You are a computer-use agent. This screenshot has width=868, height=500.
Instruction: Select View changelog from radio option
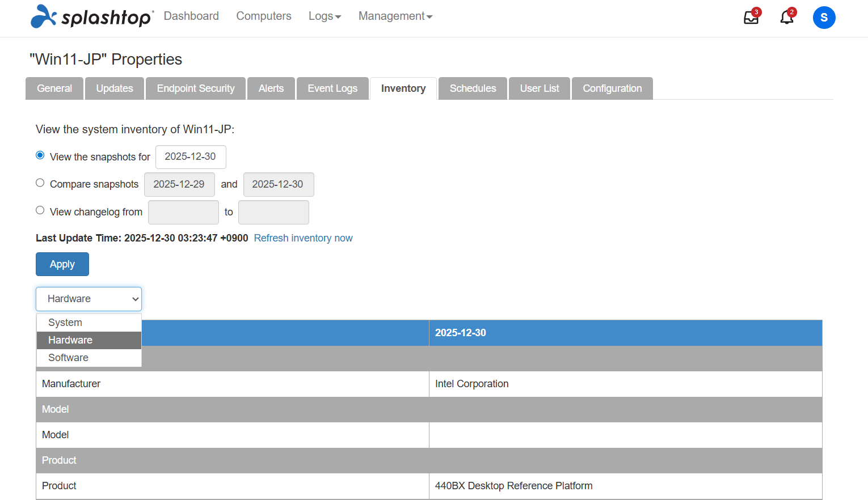(40, 210)
